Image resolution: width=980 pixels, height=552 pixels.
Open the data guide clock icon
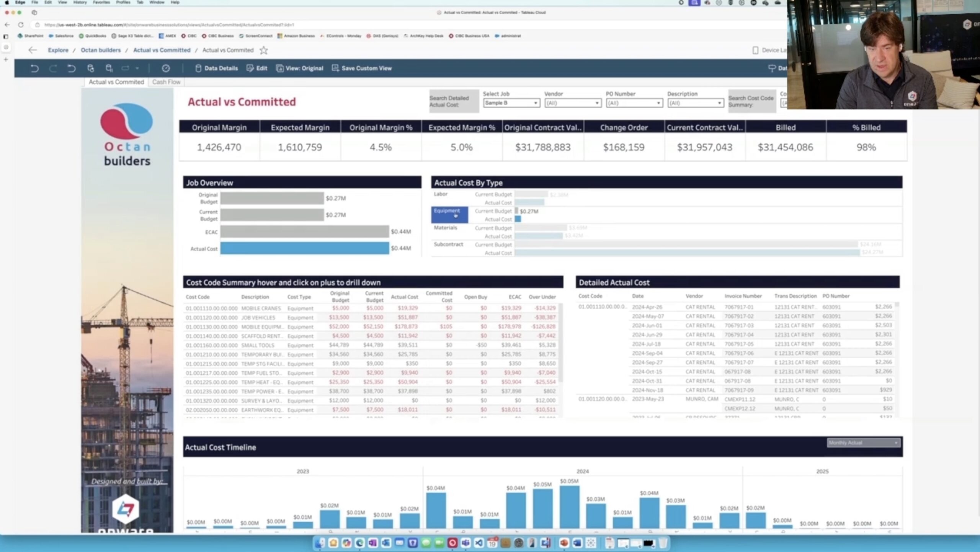[x=166, y=68]
